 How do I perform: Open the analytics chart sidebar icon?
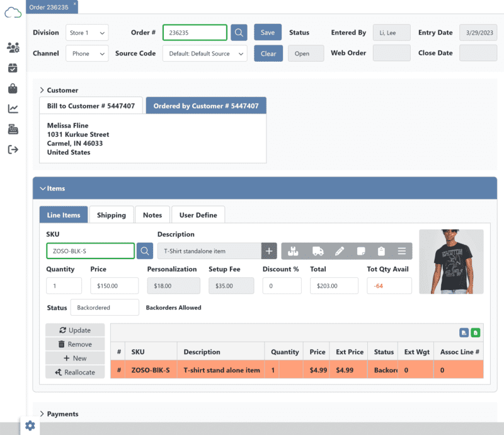click(x=13, y=108)
